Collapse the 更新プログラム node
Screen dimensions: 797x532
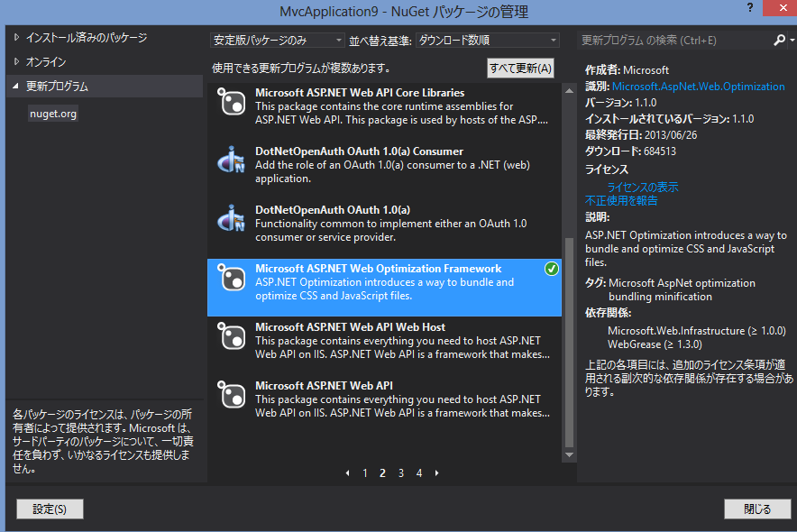[15, 86]
